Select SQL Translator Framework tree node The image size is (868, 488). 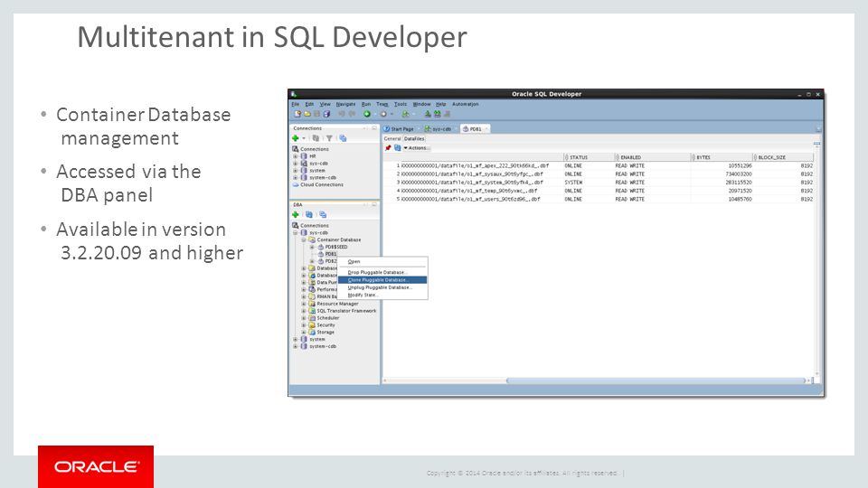[x=346, y=311]
